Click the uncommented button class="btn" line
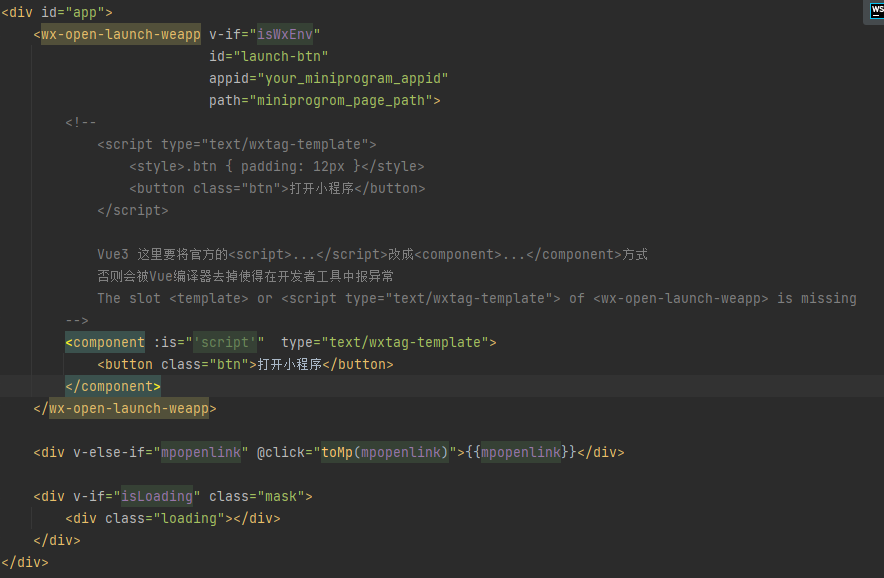This screenshot has width=884, height=578. coord(245,364)
